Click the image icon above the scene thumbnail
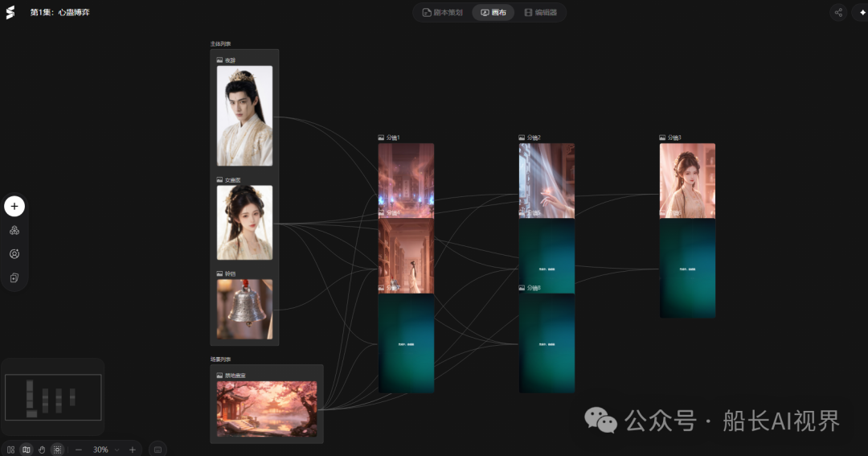Image resolution: width=868 pixels, height=456 pixels. tap(219, 375)
